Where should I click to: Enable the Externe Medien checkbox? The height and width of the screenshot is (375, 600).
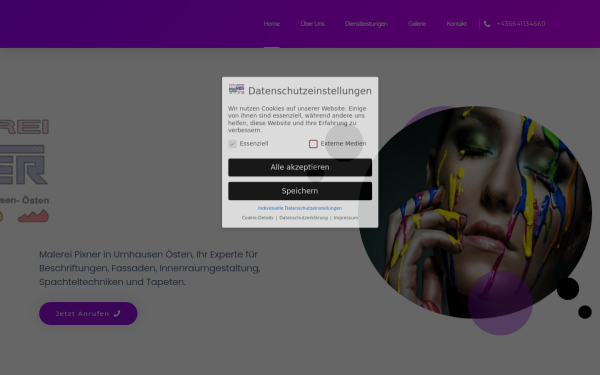(x=313, y=144)
